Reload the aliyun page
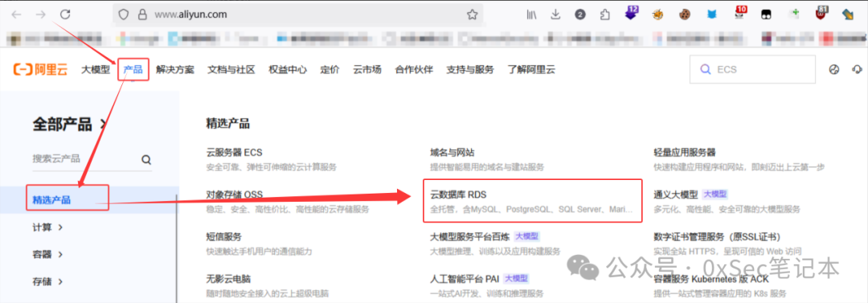Screen dimensions: 868x303 coord(65,15)
